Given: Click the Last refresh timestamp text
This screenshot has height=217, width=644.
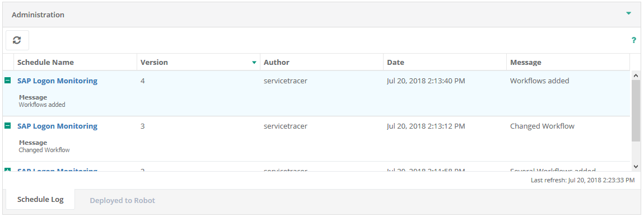Looking at the screenshot, I should click(583, 180).
